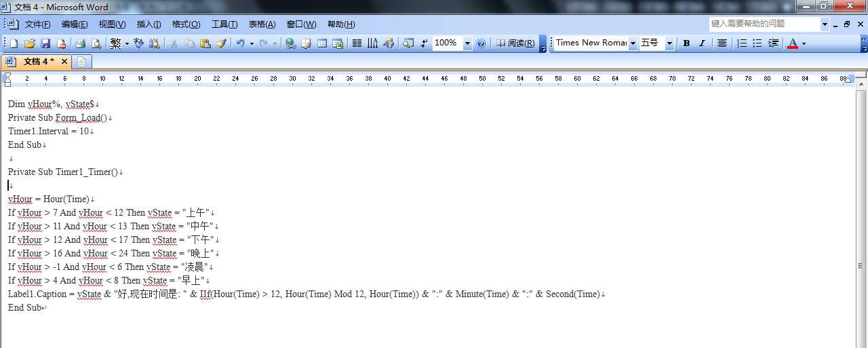Open the 编辑(E) menu

pyautogui.click(x=75, y=24)
